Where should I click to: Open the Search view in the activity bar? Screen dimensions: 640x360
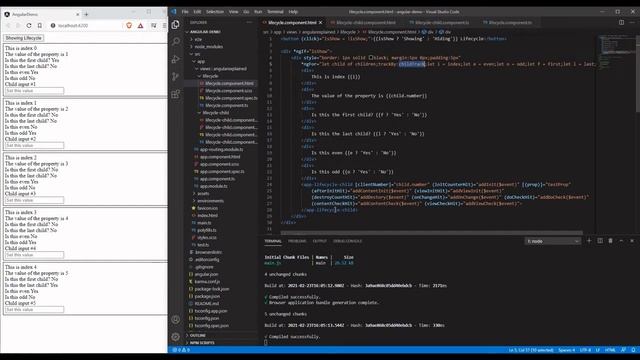[176, 42]
